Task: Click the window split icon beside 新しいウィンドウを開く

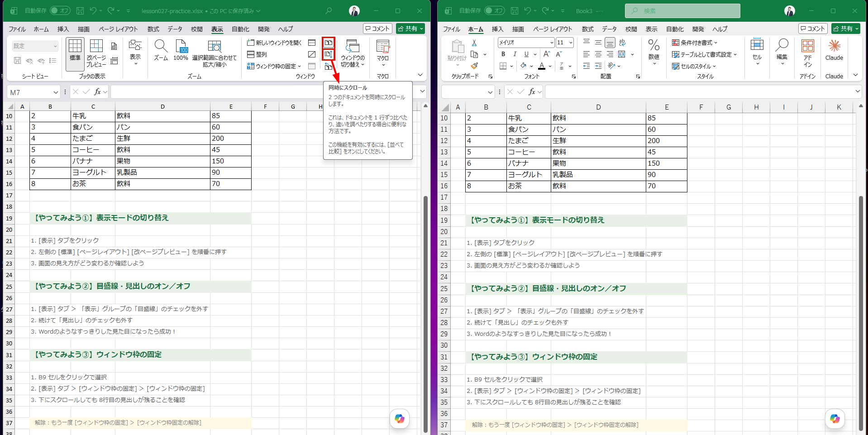Action: click(312, 43)
